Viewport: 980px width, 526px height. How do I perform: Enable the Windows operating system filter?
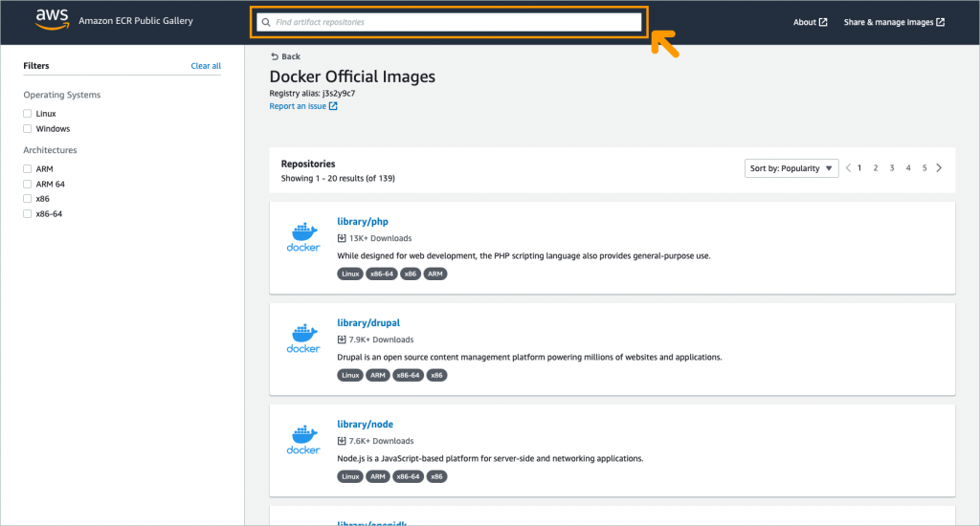(x=28, y=129)
